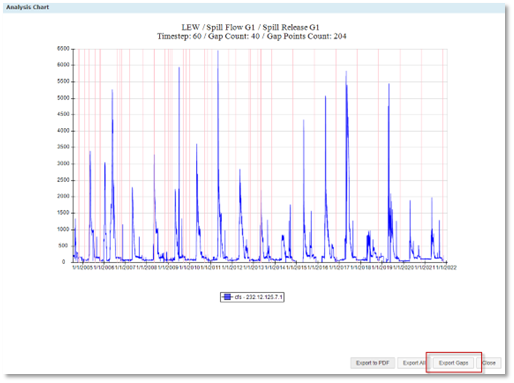Click the highlighted Export Gaps button
The width and height of the screenshot is (514, 383).
click(x=453, y=363)
